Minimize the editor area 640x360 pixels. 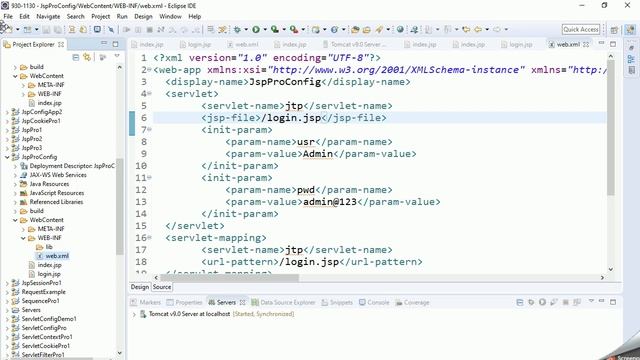click(x=601, y=44)
